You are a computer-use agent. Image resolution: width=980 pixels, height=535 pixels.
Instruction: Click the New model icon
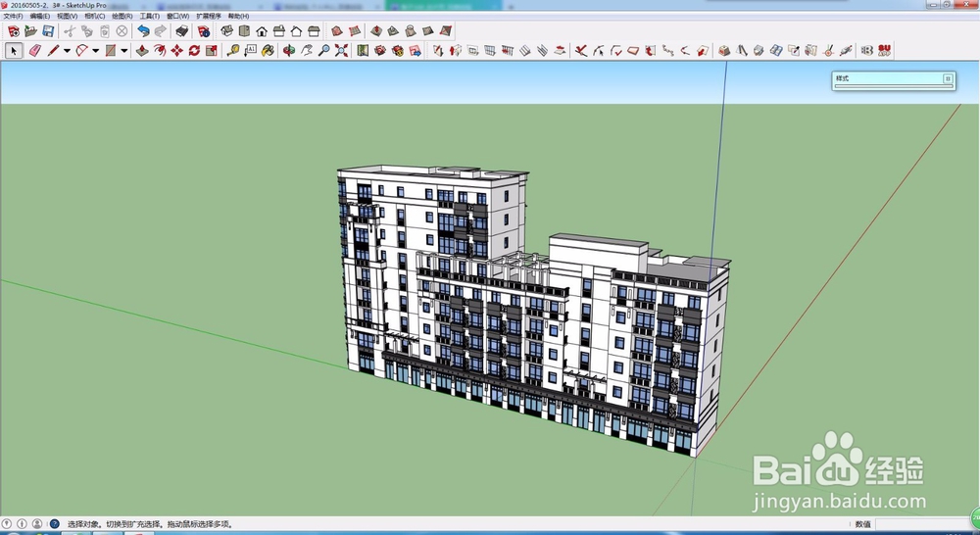pyautogui.click(x=13, y=31)
